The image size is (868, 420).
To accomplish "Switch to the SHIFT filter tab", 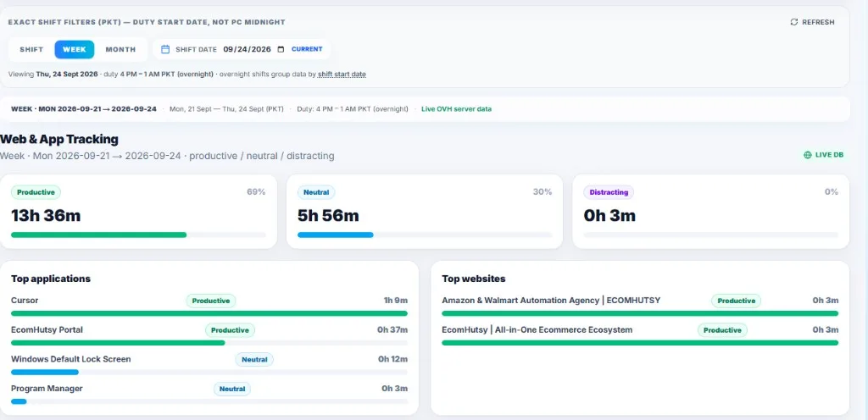I will [x=31, y=49].
